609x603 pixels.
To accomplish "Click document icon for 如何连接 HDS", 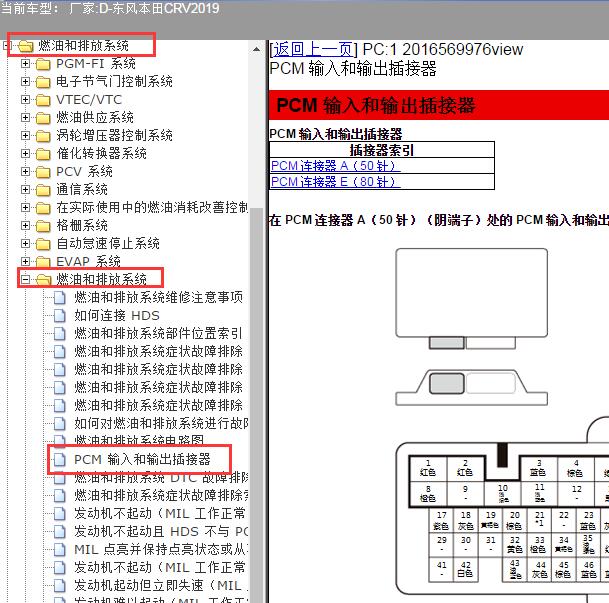I will coord(59,315).
